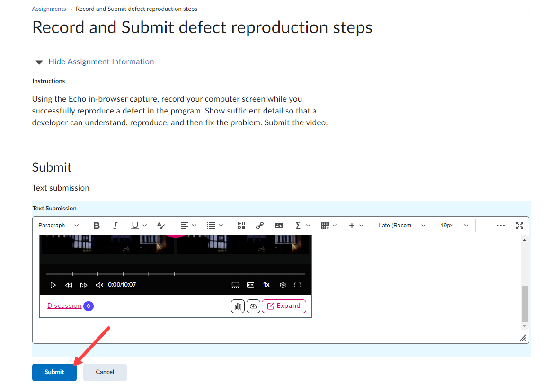The width and height of the screenshot is (549, 392).
Task: Fast forward the embedded video
Action: tap(84, 285)
